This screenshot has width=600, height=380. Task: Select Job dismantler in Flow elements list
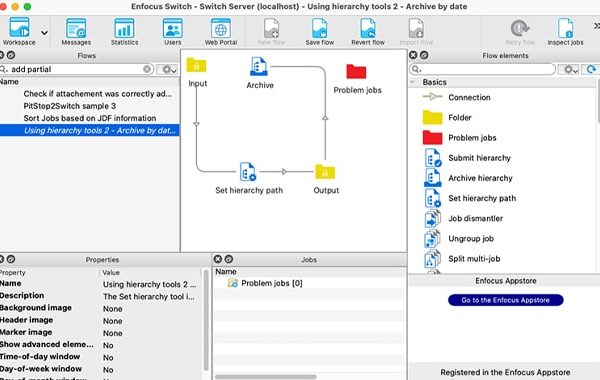tap(475, 219)
